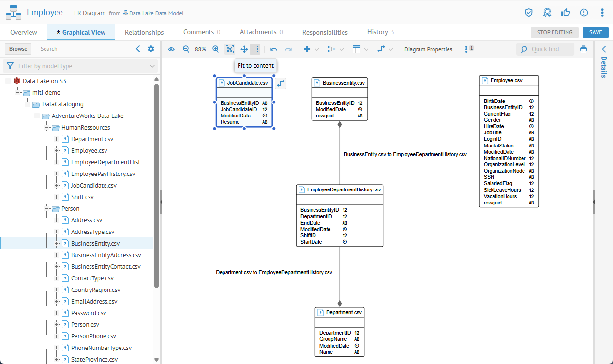The image size is (613, 364).
Task: Select Employee.csv in the tree
Action: pyautogui.click(x=89, y=151)
